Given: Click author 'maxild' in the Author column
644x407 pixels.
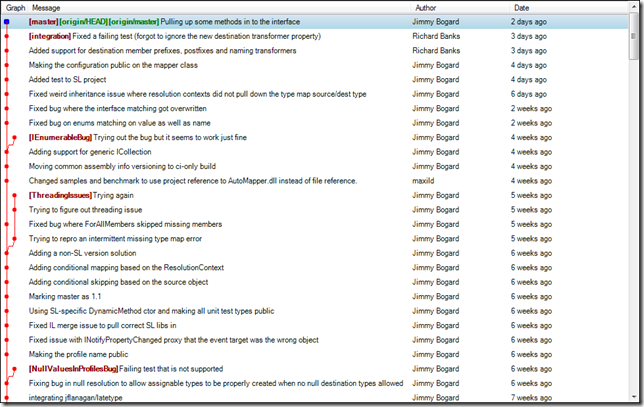Looking at the screenshot, I should point(423,181).
